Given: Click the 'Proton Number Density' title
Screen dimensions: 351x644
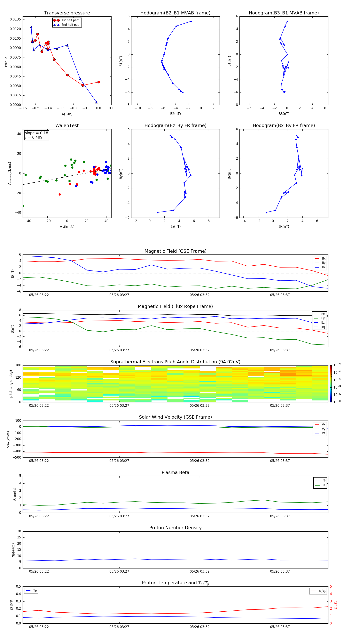Looking at the screenshot, I should click(175, 528).
